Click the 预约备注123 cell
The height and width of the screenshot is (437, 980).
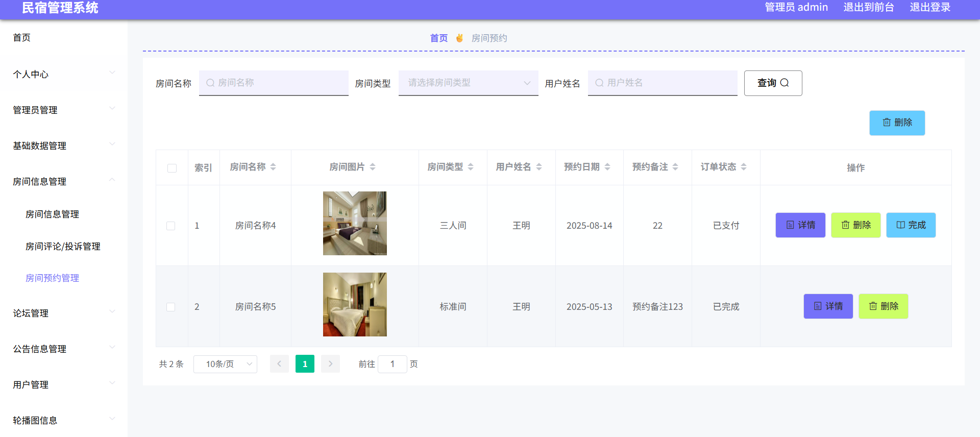point(657,307)
